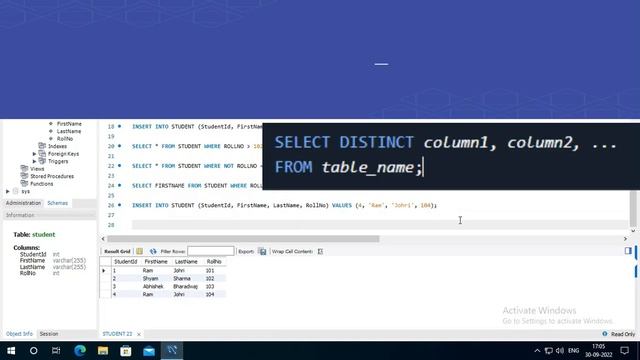
Task: Select the RollNo column in schema tree
Action: [64, 139]
